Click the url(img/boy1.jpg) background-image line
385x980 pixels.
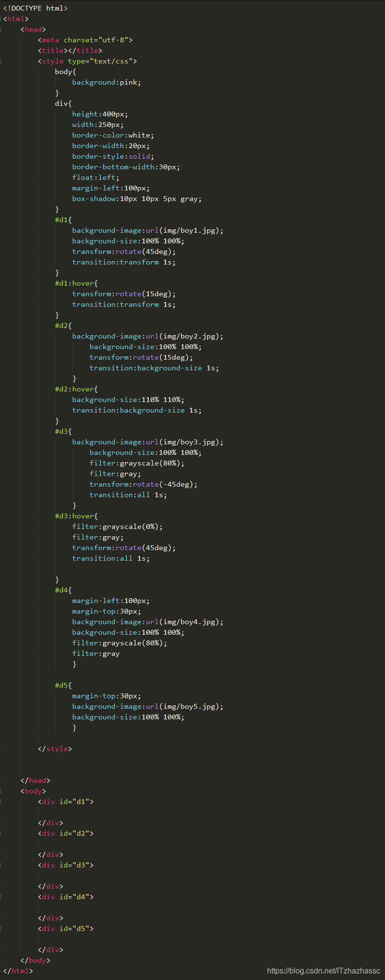click(148, 230)
